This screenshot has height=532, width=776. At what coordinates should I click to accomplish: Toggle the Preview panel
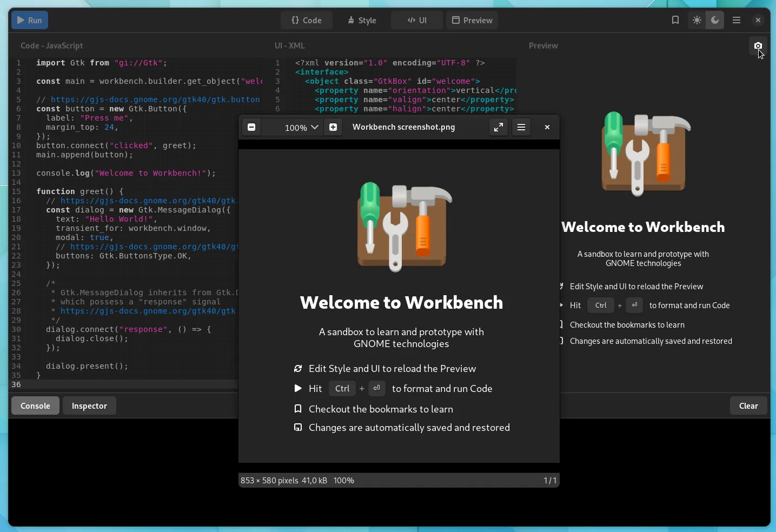[472, 21]
